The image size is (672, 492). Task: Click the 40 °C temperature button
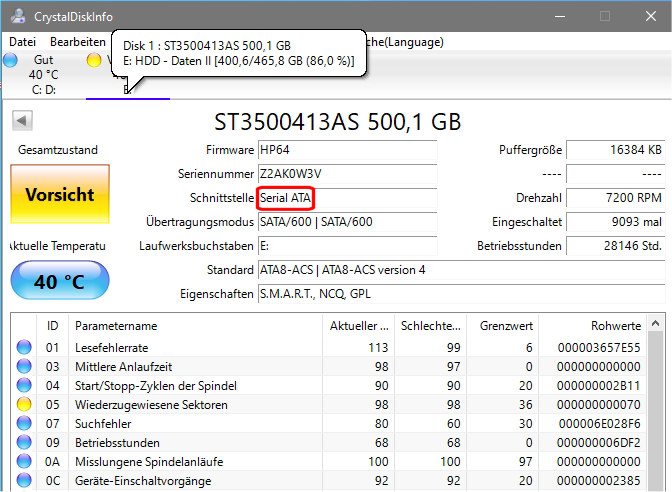(60, 281)
